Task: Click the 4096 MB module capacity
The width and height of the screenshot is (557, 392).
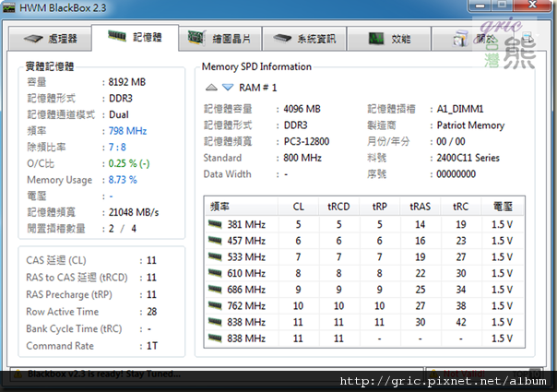Action: [x=302, y=109]
